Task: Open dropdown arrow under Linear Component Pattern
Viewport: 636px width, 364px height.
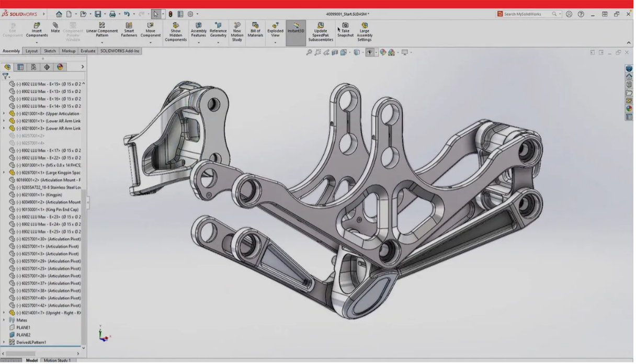Action: (102, 42)
